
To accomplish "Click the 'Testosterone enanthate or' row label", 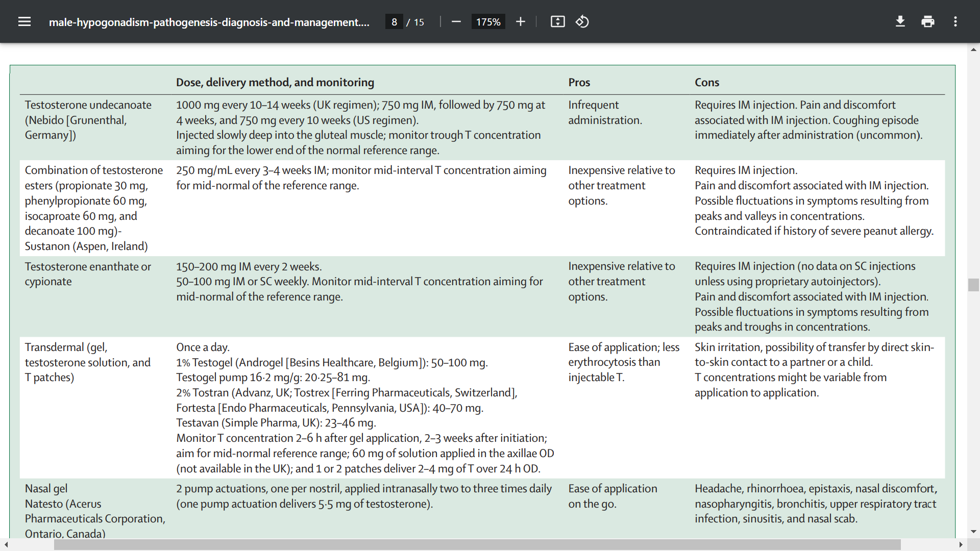I will pos(88,266).
